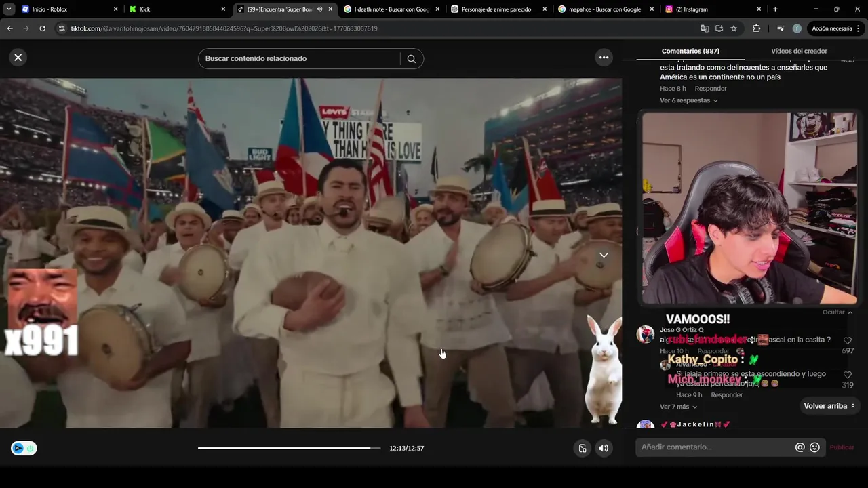868x488 pixels.
Task: Open 'Personaje de anime parecido' tab
Action: 497,9
